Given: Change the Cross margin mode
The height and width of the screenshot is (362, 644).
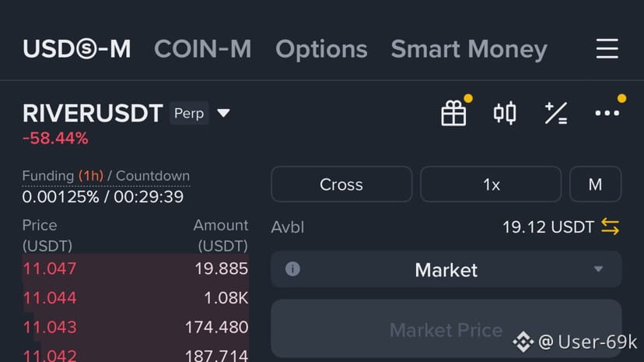Looking at the screenshot, I should coord(341,185).
